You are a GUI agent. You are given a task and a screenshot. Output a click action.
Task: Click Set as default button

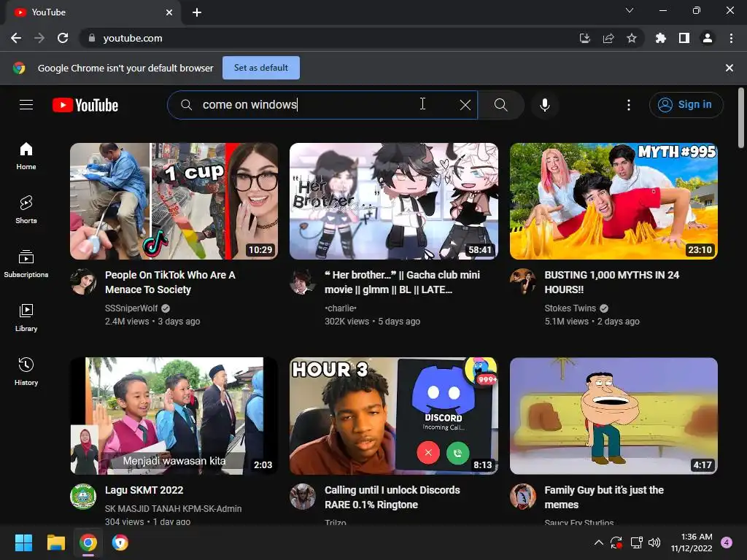[261, 68]
